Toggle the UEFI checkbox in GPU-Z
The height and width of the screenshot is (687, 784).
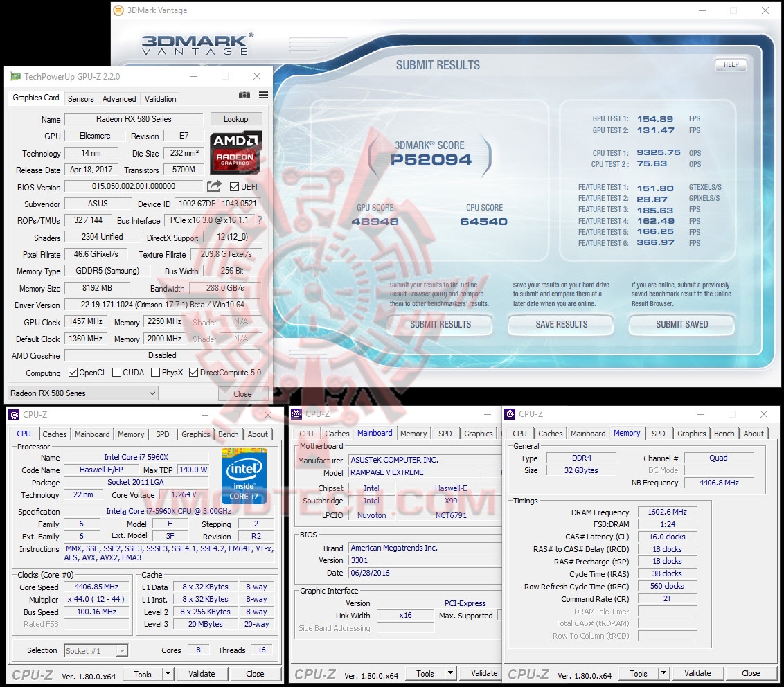(234, 186)
